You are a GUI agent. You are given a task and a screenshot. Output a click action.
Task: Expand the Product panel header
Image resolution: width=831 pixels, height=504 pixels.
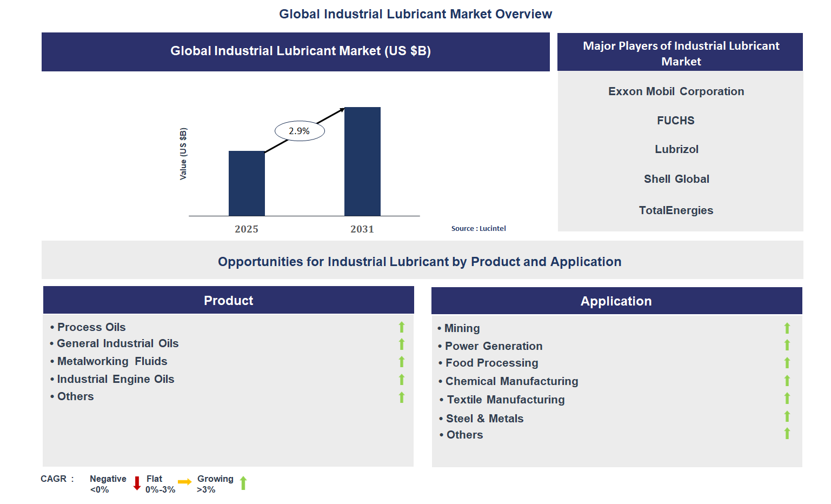(x=228, y=300)
